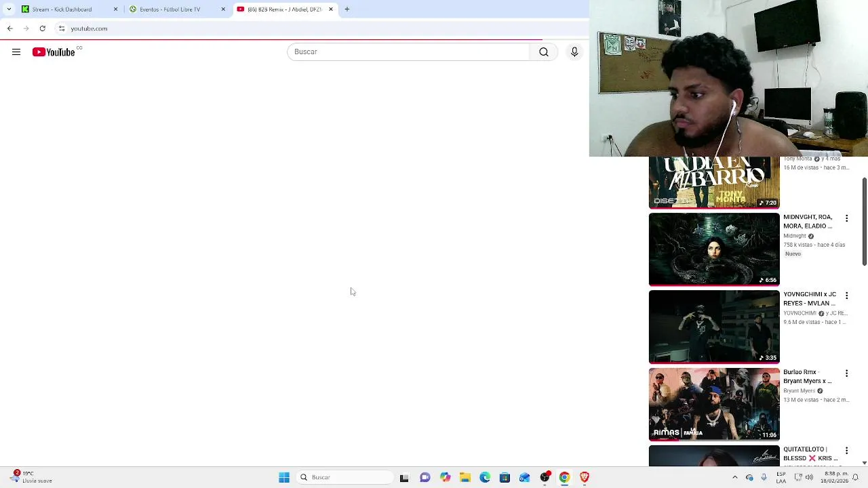Click scrollbar down arrow at bottom

tap(864, 462)
